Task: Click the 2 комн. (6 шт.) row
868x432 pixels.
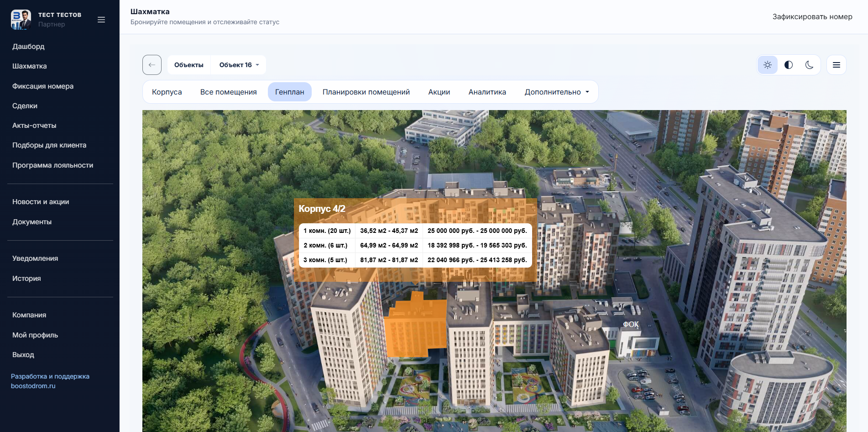Action: [415, 245]
